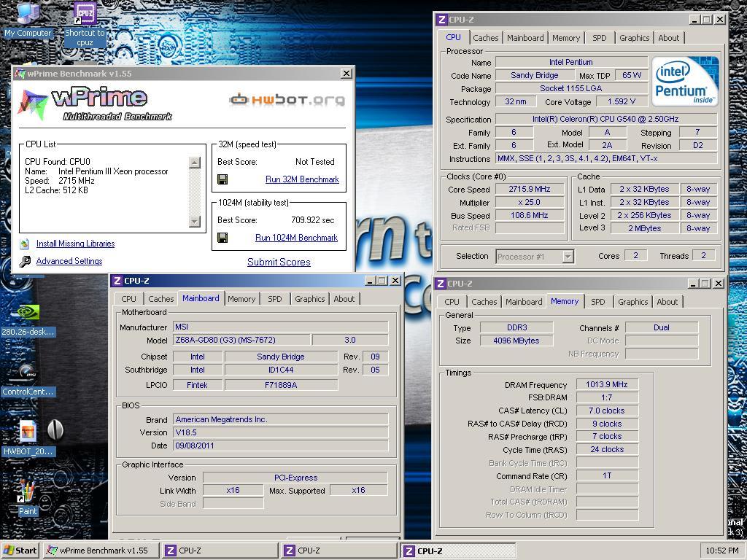Open the NVIDIA 280.26 driver desktop icon
Viewport: 747px width, 560px height.
(28, 321)
